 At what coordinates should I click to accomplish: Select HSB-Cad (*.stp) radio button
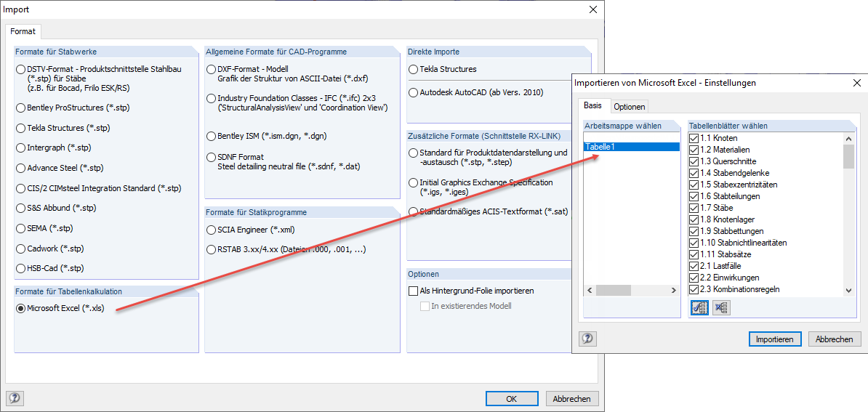point(21,269)
